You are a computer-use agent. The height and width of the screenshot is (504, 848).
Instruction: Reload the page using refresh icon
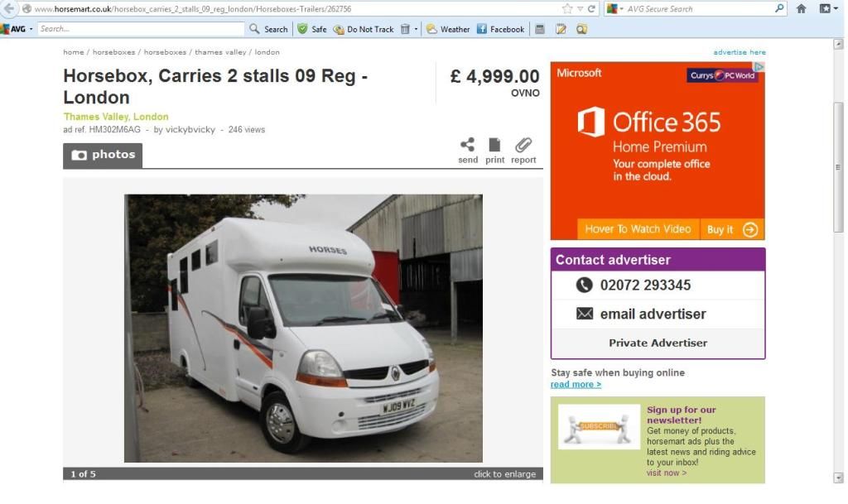(592, 9)
